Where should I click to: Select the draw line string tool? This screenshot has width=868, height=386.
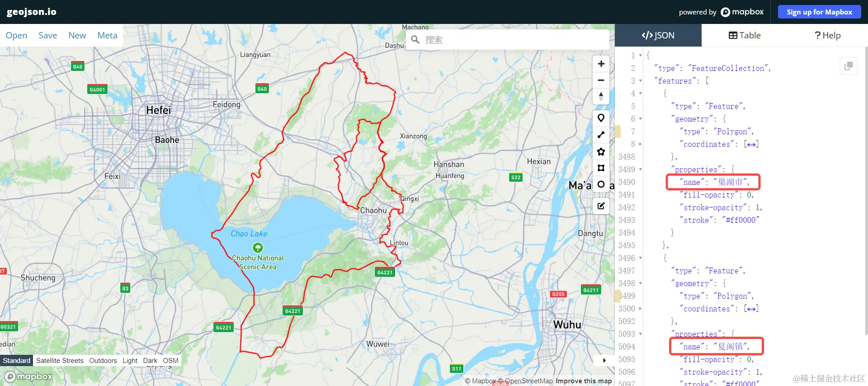(x=601, y=135)
